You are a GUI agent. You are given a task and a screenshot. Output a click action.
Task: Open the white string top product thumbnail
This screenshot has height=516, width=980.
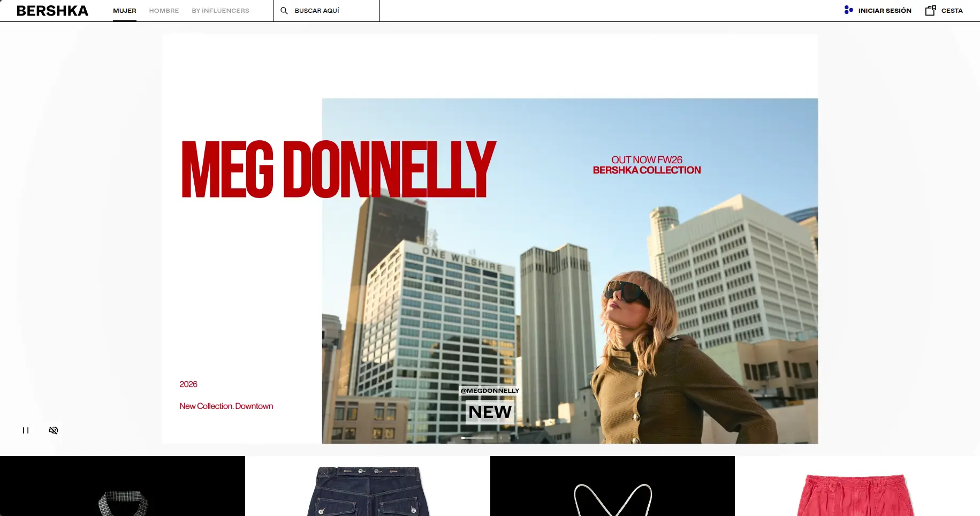pyautogui.click(x=612, y=486)
